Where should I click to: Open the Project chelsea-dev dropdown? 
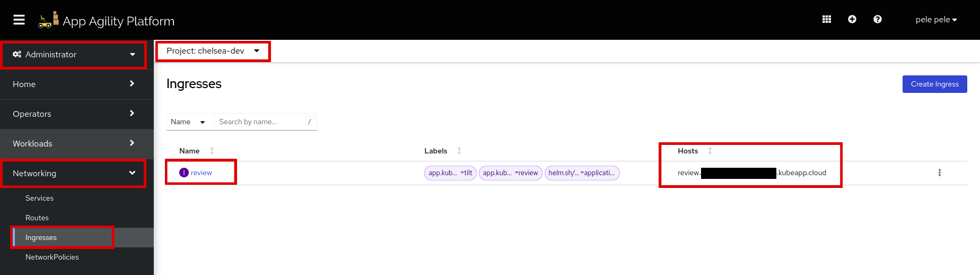[x=213, y=51]
